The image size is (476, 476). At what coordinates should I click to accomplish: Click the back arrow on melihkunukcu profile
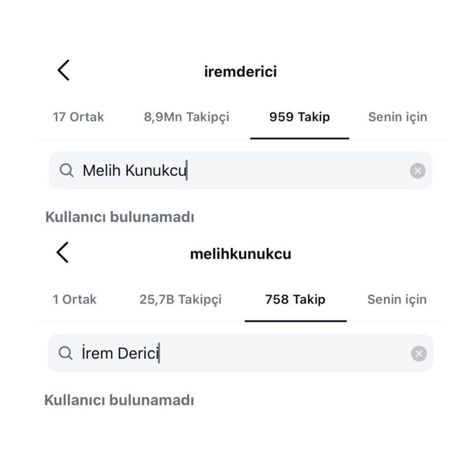(x=63, y=253)
